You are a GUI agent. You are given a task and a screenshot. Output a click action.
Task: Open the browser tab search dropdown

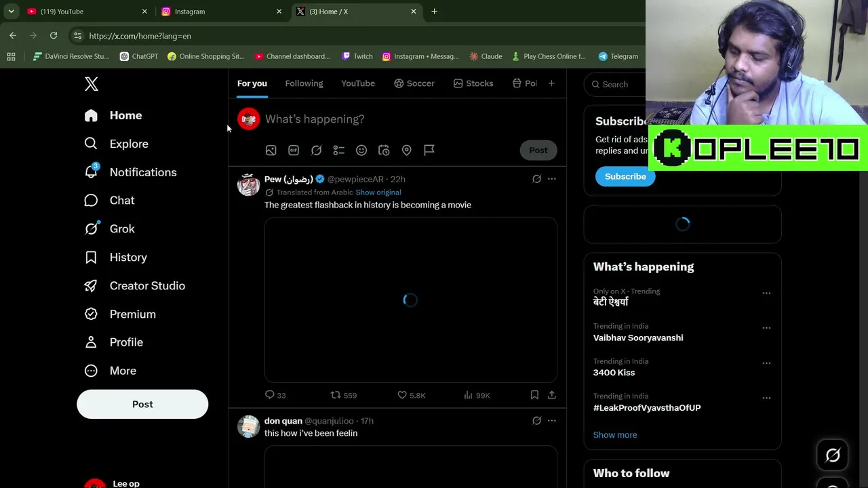click(x=11, y=12)
